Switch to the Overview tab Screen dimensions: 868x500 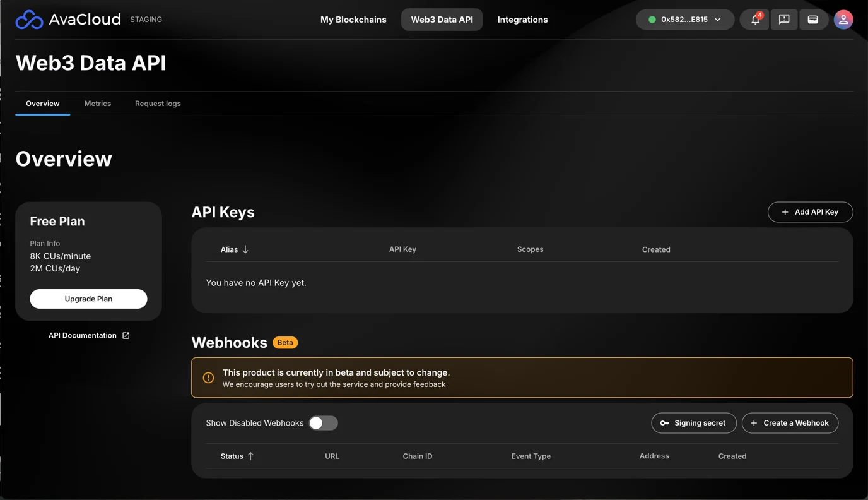tap(43, 104)
